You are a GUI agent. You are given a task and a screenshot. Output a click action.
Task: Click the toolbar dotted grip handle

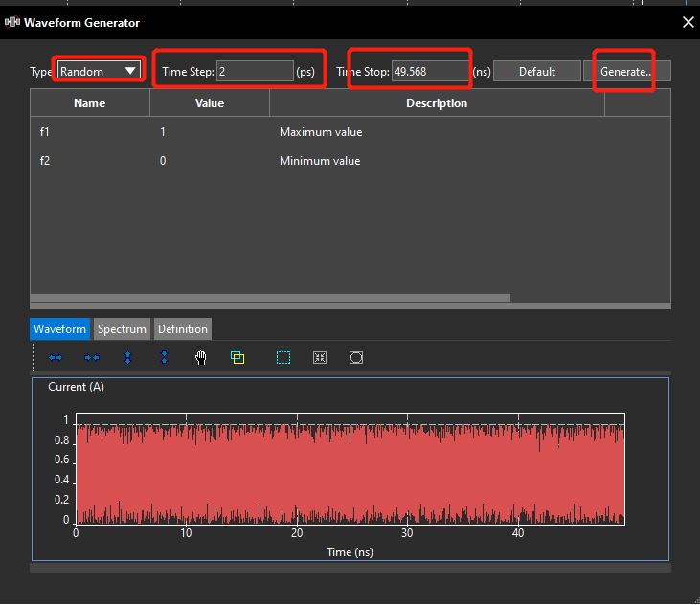pos(34,357)
